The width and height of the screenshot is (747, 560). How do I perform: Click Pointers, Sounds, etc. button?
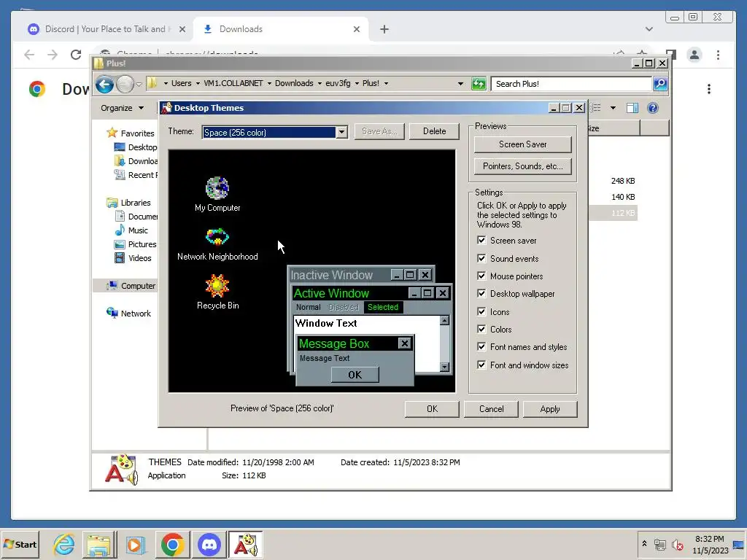(522, 166)
